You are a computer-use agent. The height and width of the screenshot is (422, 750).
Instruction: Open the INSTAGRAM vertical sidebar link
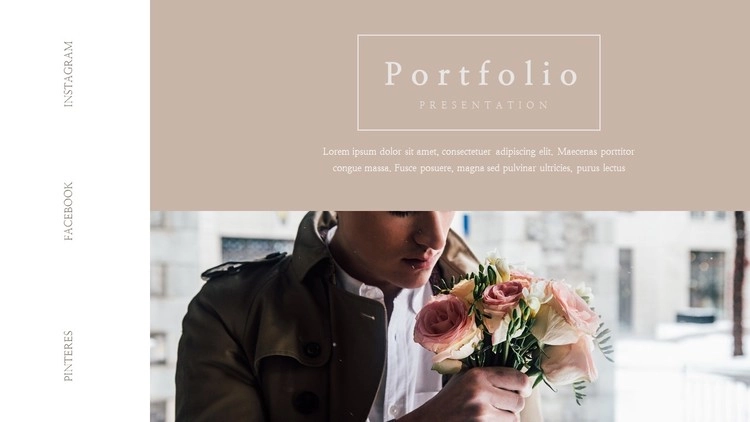68,74
